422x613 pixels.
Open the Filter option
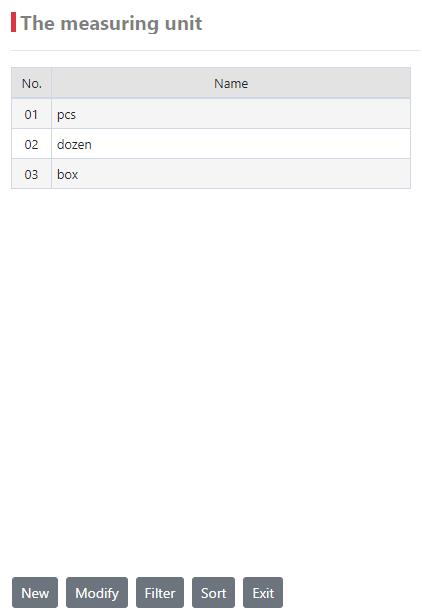coord(160,593)
